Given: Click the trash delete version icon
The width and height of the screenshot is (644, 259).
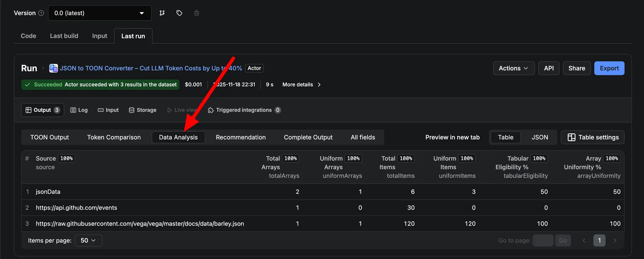Looking at the screenshot, I should [196, 13].
